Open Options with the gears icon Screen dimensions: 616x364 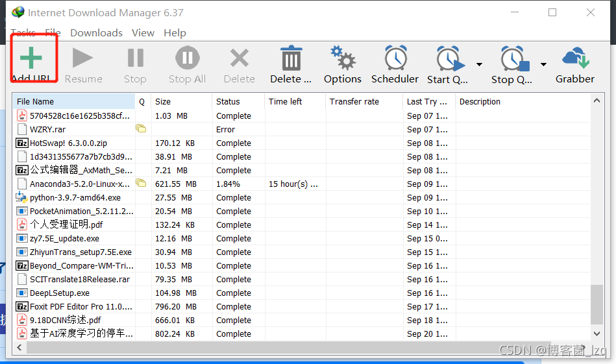(x=343, y=58)
